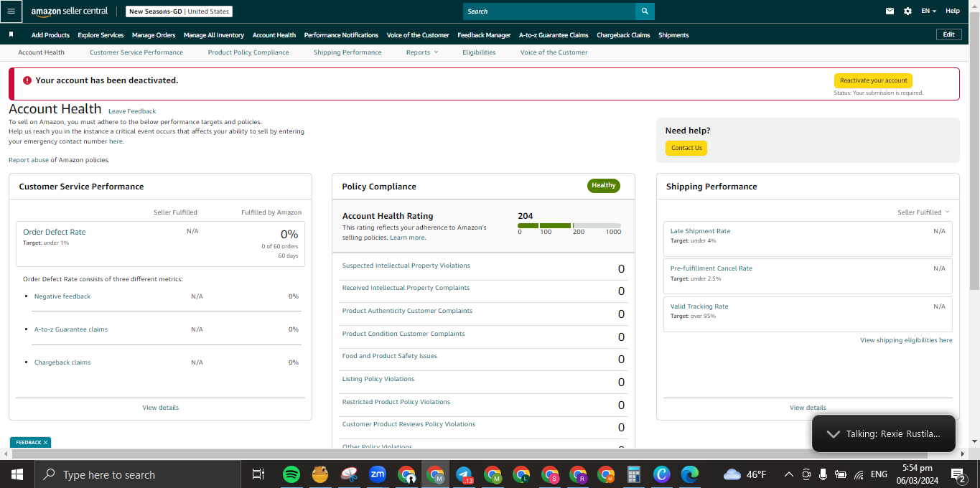This screenshot has width=980, height=488.
Task: Open Chargeback Claims in nav bar
Action: (x=623, y=35)
